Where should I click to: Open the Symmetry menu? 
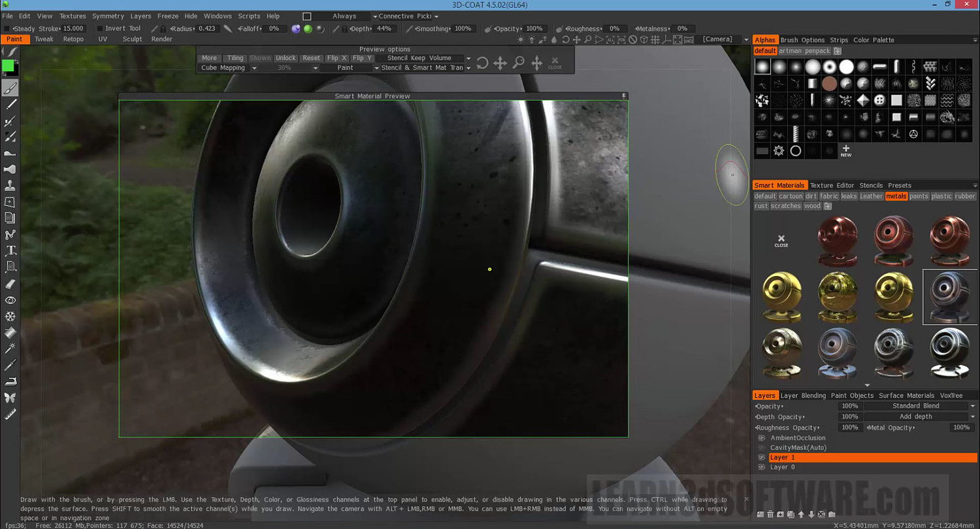(x=108, y=16)
